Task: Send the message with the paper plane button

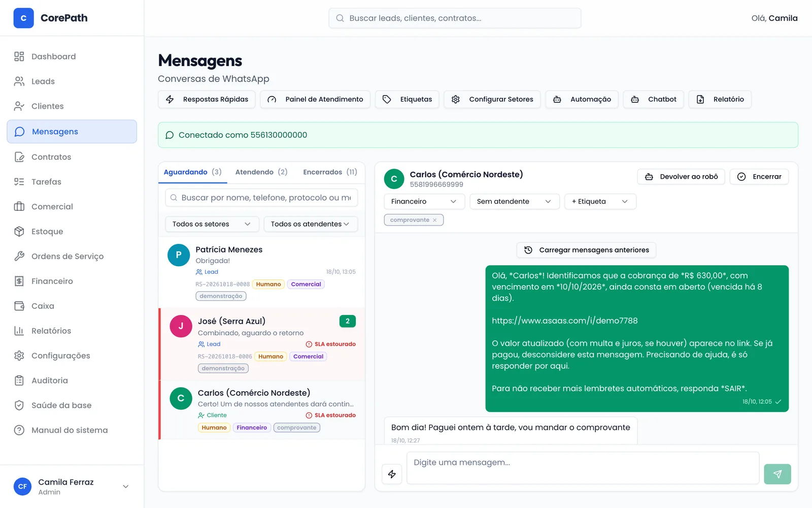Action: tap(777, 474)
